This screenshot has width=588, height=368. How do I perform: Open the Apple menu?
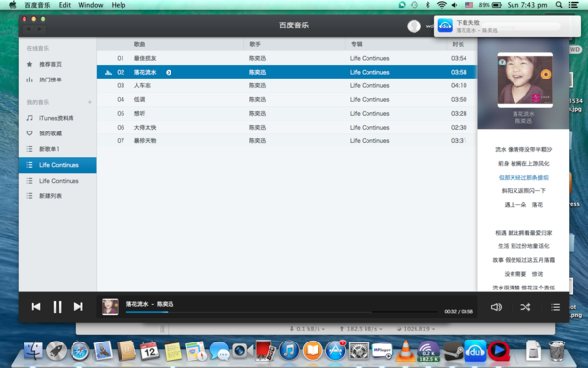[x=13, y=5]
